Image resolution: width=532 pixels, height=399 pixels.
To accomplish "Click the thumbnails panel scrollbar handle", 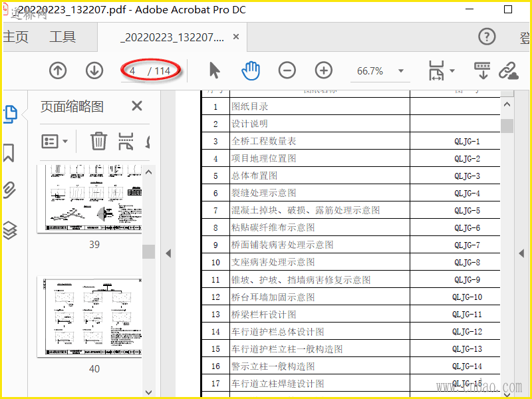I will (148, 252).
